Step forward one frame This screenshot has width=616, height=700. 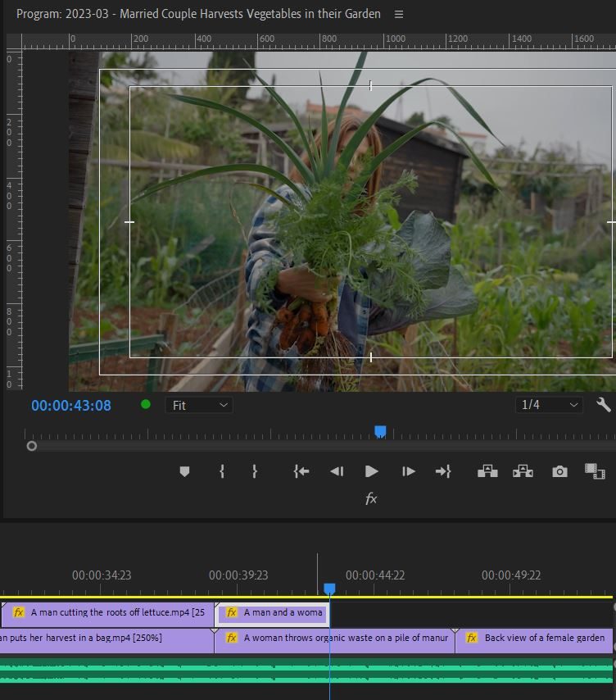[408, 471]
